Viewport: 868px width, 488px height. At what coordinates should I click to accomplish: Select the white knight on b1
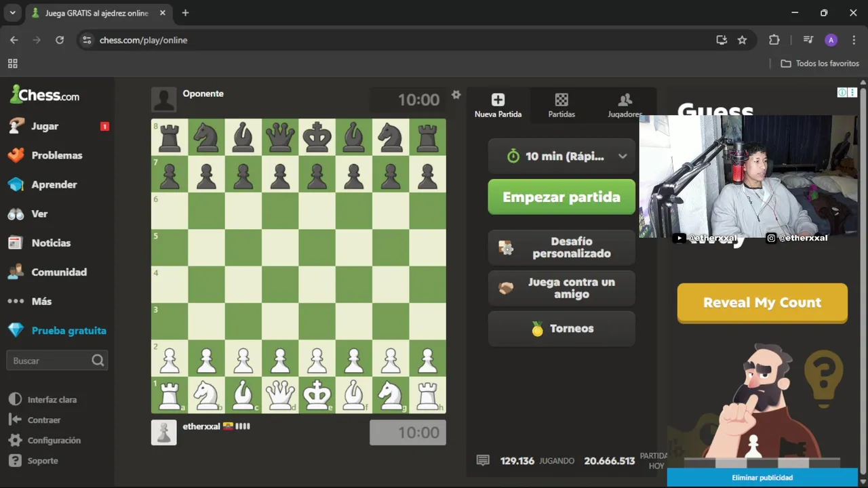206,395
